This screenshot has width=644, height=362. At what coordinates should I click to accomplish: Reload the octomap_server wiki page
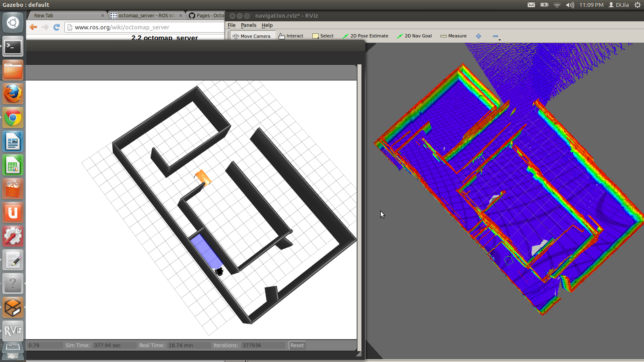point(57,27)
